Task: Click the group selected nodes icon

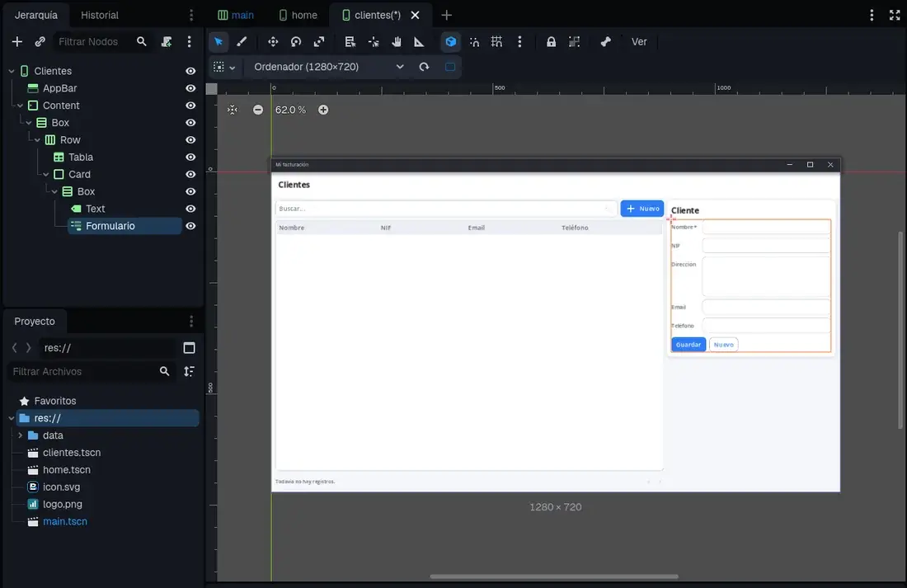Action: (574, 42)
